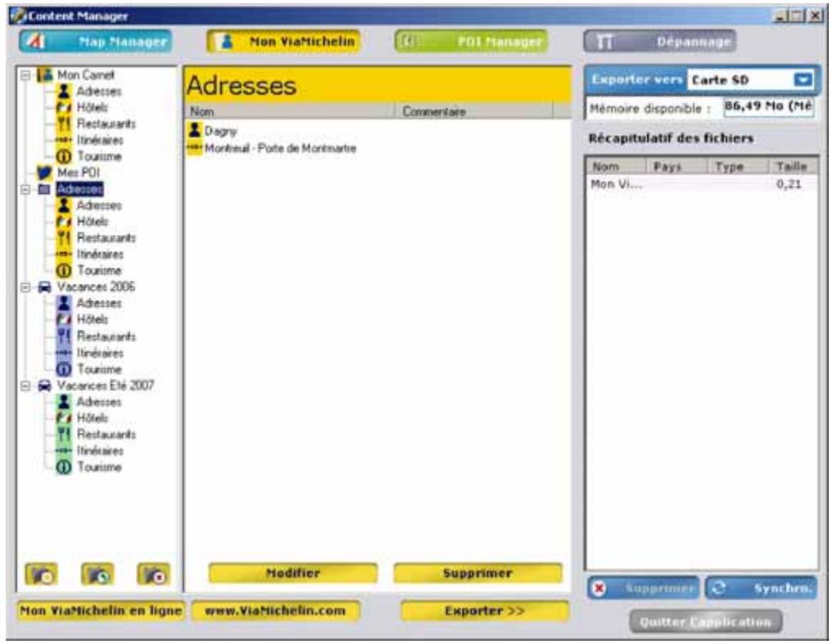
Task: Open www.ViaMichelin.com link button
Action: 276,611
